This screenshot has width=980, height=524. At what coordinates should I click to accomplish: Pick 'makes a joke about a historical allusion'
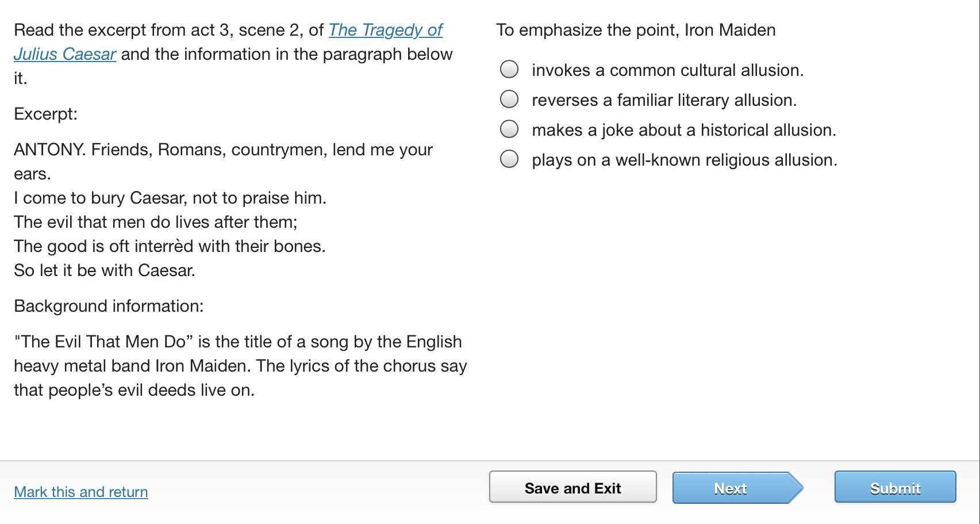[509, 129]
